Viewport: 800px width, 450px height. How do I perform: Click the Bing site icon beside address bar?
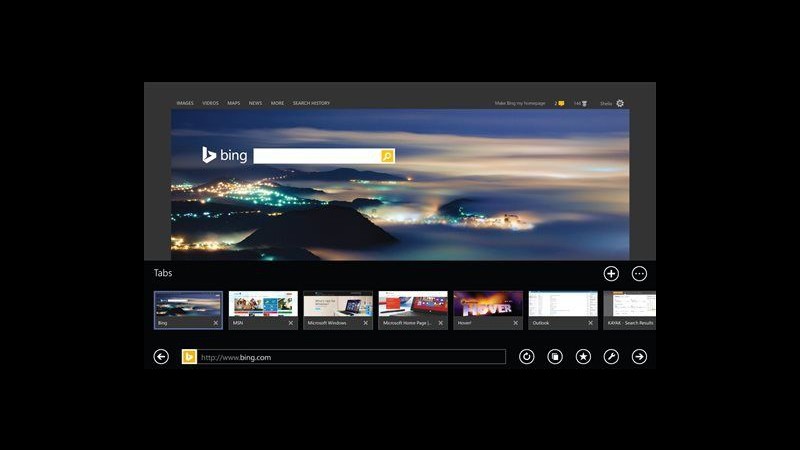pyautogui.click(x=189, y=357)
